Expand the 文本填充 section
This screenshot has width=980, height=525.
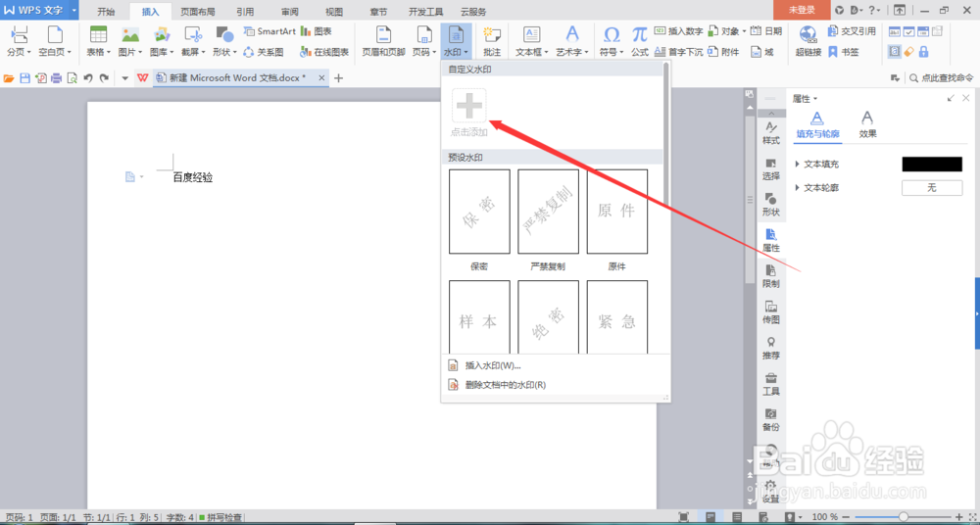[798, 164]
